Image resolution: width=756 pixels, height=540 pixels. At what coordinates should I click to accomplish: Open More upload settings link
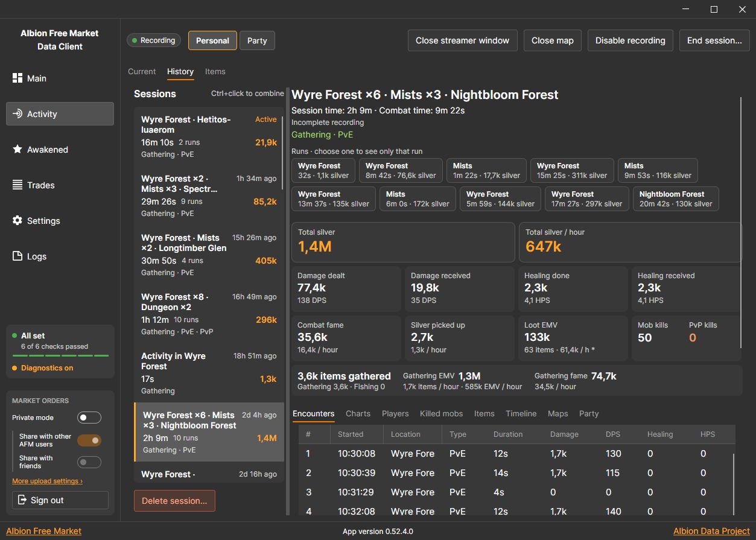click(x=47, y=481)
